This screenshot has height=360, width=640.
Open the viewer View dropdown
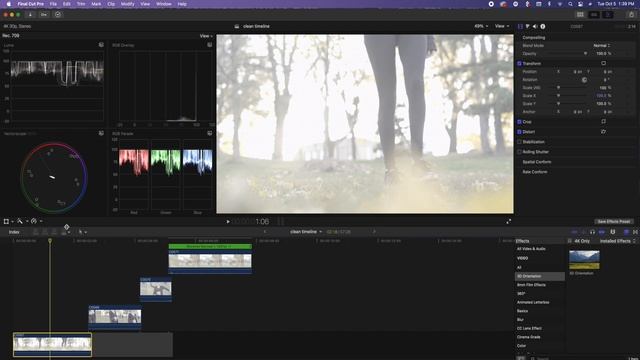pos(502,26)
